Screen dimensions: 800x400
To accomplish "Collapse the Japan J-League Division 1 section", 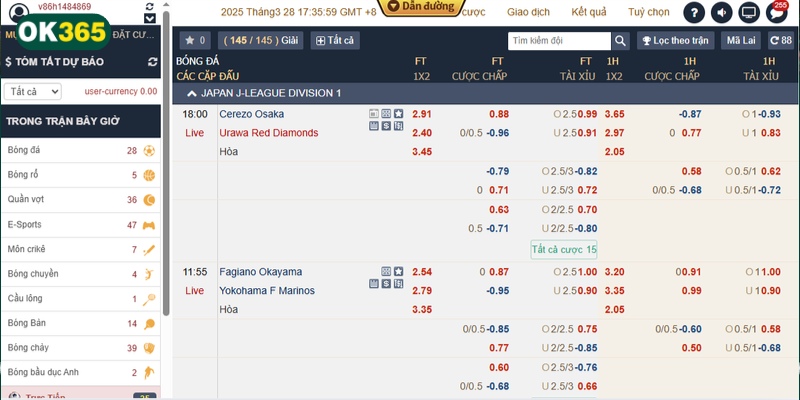I will [190, 92].
